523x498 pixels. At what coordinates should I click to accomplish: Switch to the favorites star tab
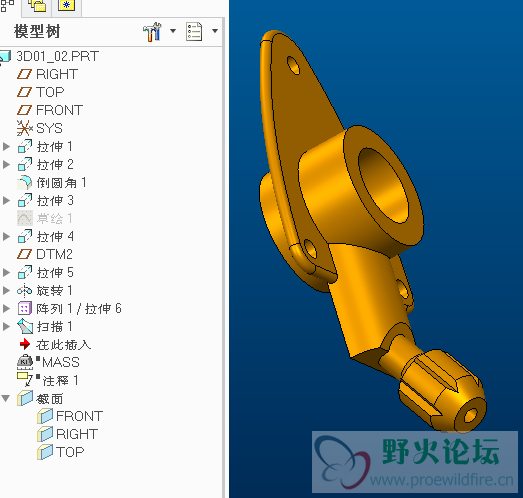point(66,5)
